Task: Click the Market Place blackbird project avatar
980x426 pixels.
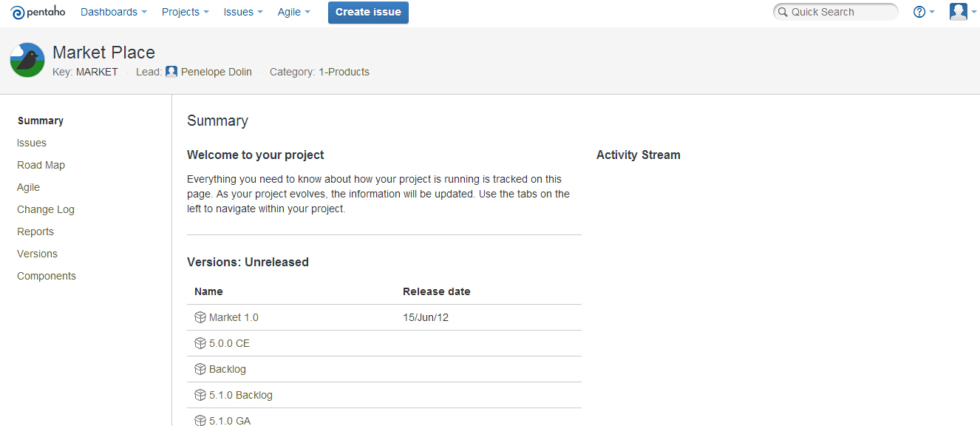Action: click(x=27, y=60)
